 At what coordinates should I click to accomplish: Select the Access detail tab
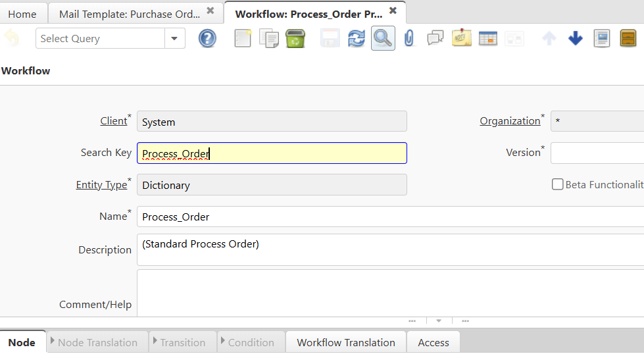click(433, 342)
